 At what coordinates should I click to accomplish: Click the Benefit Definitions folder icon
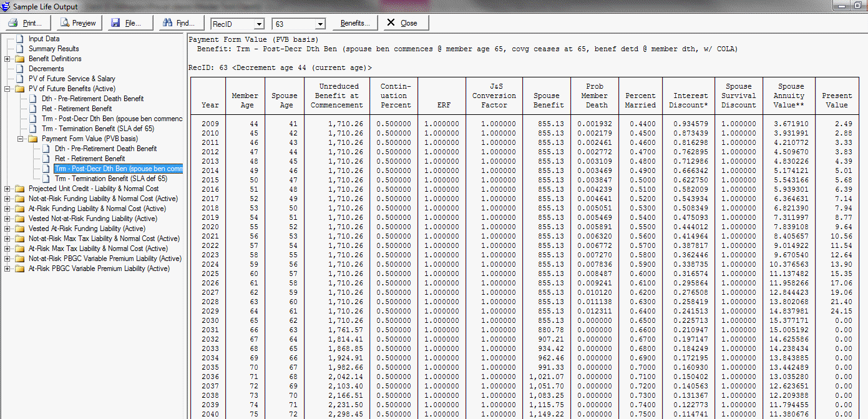(x=19, y=59)
